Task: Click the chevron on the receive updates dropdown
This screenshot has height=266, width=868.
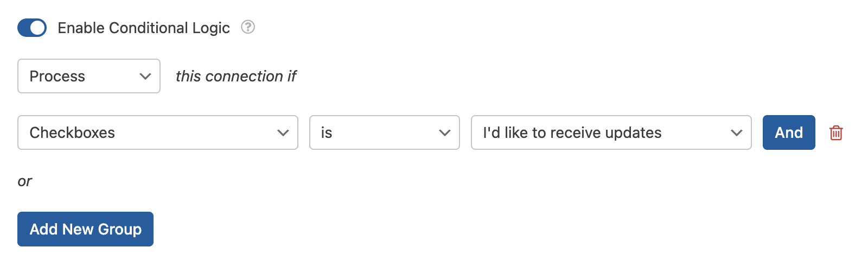Action: pos(736,133)
